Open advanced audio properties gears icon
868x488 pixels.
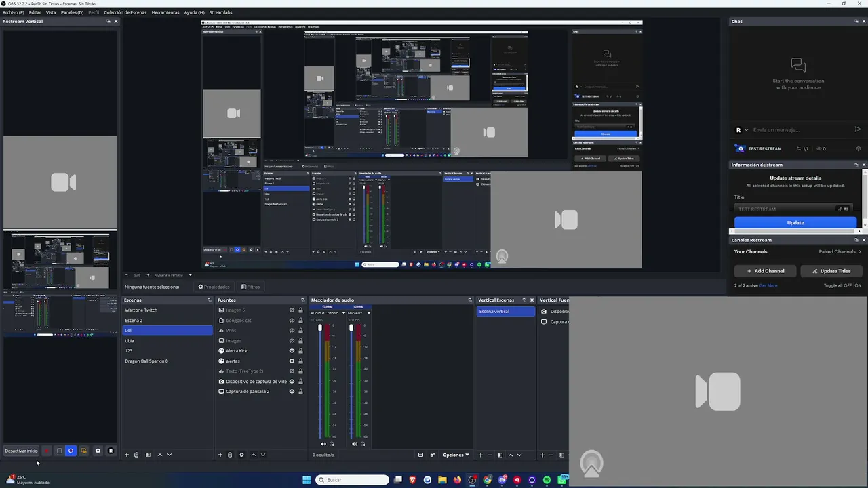432,455
